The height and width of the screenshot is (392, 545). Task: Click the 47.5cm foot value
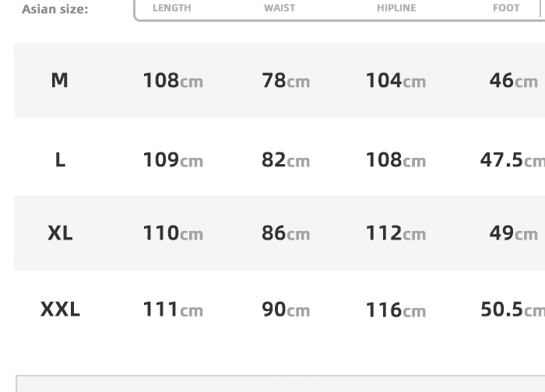pos(512,159)
